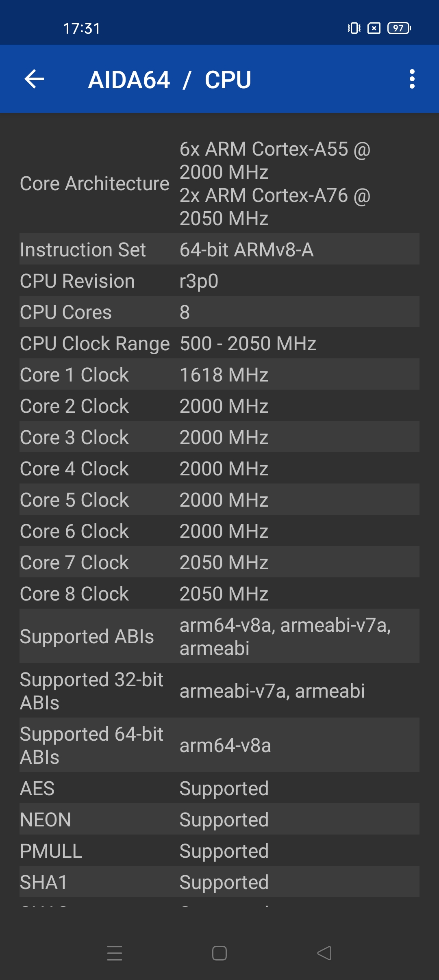Select the Instruction Set row
Screen dimensions: 439x980
tap(219, 249)
